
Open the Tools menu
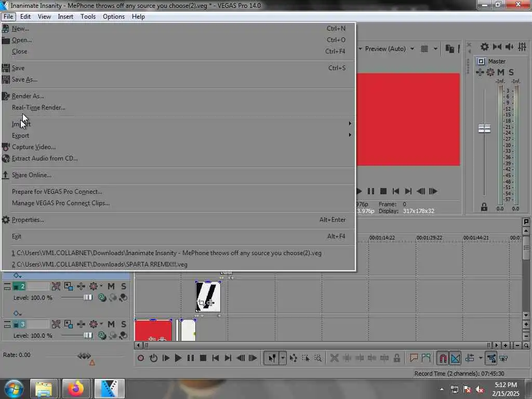(88, 17)
